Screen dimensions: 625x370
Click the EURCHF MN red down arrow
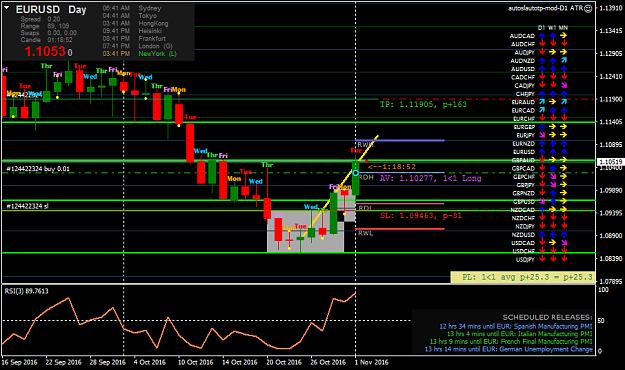[x=564, y=118]
